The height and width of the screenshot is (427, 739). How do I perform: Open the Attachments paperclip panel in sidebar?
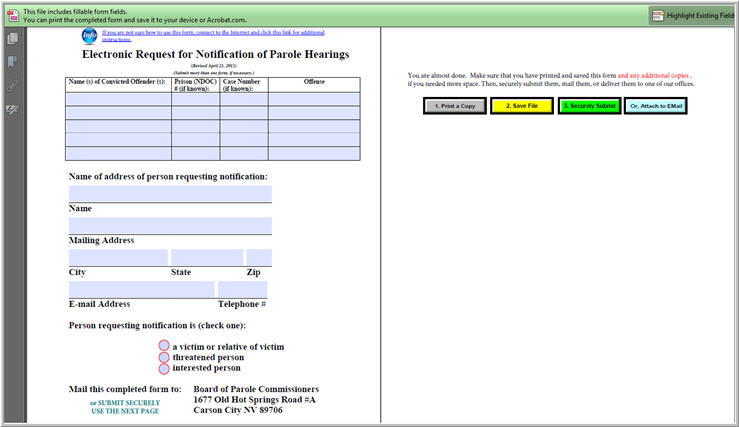(13, 85)
